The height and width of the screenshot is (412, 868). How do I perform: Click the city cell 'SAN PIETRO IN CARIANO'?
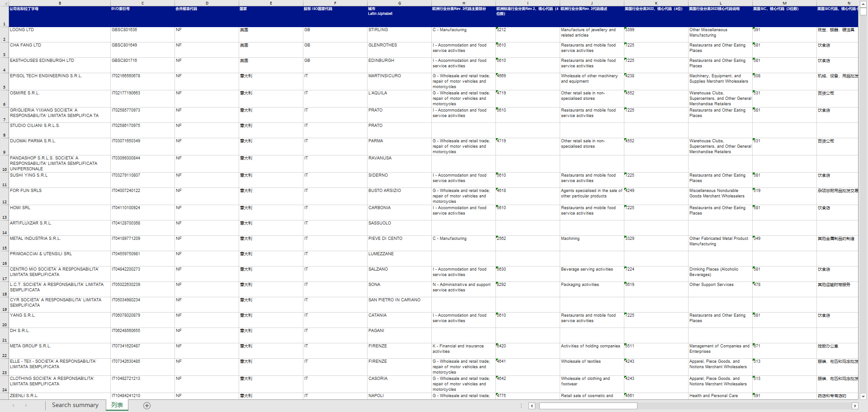coord(399,305)
